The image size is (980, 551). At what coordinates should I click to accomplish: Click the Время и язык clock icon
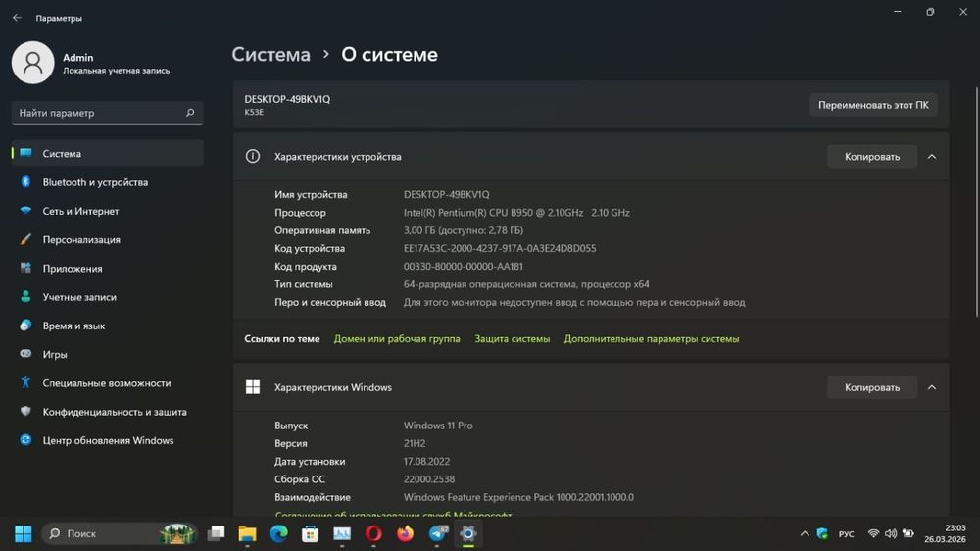(25, 326)
